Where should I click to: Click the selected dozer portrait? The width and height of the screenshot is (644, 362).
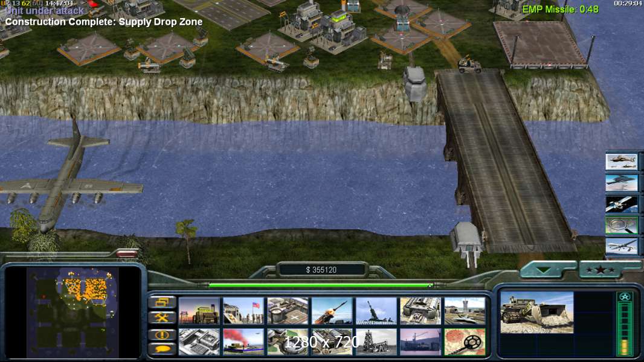point(537,313)
